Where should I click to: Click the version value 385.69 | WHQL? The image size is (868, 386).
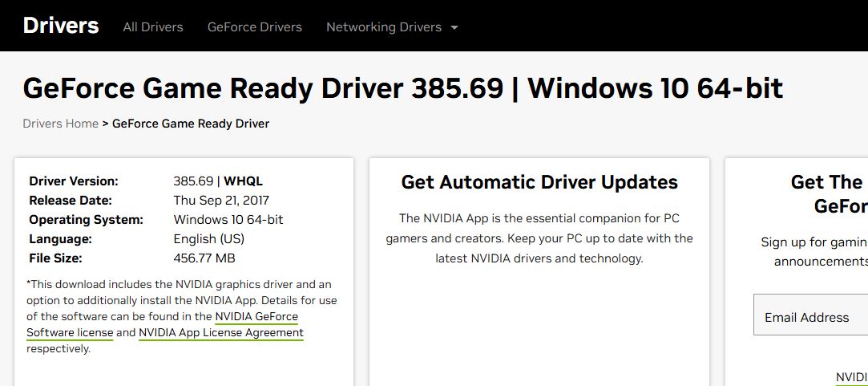coord(218,181)
